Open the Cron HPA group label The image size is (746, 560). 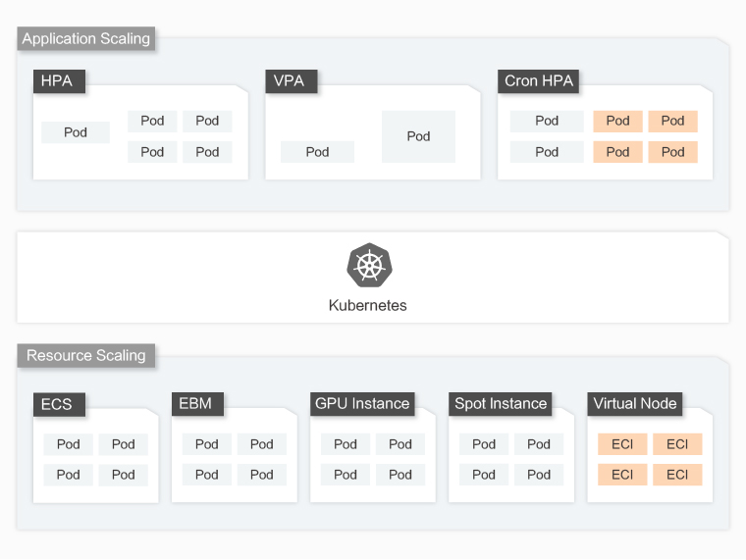coord(539,80)
